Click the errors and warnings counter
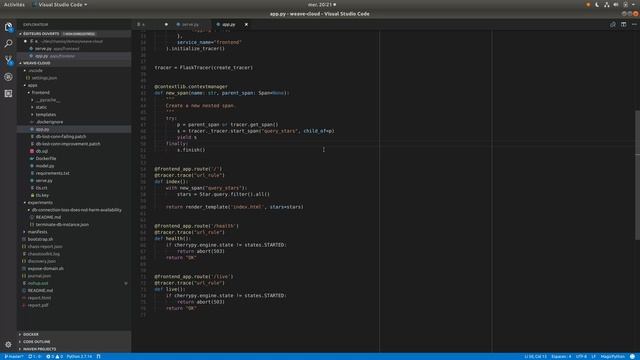This screenshot has height=360, width=640. pos(54,356)
